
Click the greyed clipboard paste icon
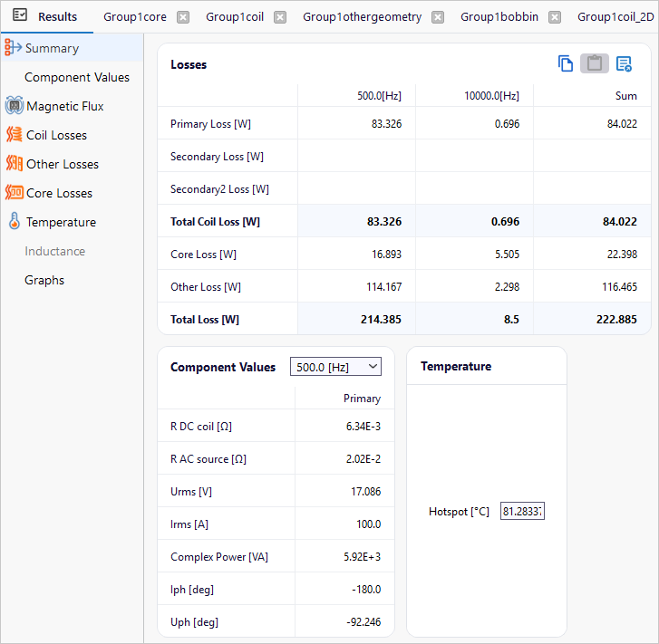pos(595,63)
